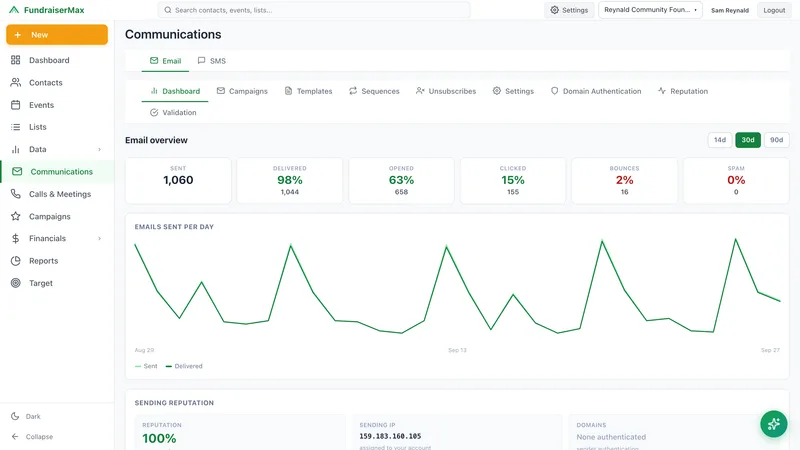The width and height of the screenshot is (800, 450).
Task: Click the Sam Reynald user name
Action: point(730,10)
